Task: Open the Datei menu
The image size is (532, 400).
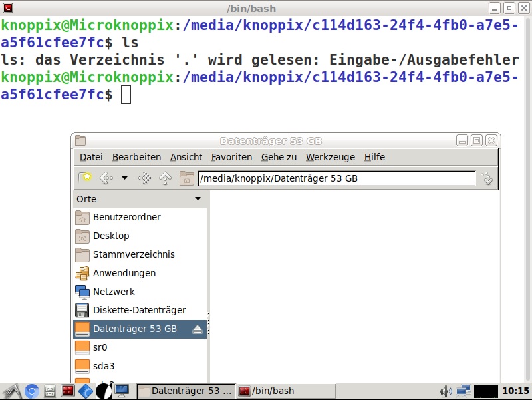Action: (91, 157)
